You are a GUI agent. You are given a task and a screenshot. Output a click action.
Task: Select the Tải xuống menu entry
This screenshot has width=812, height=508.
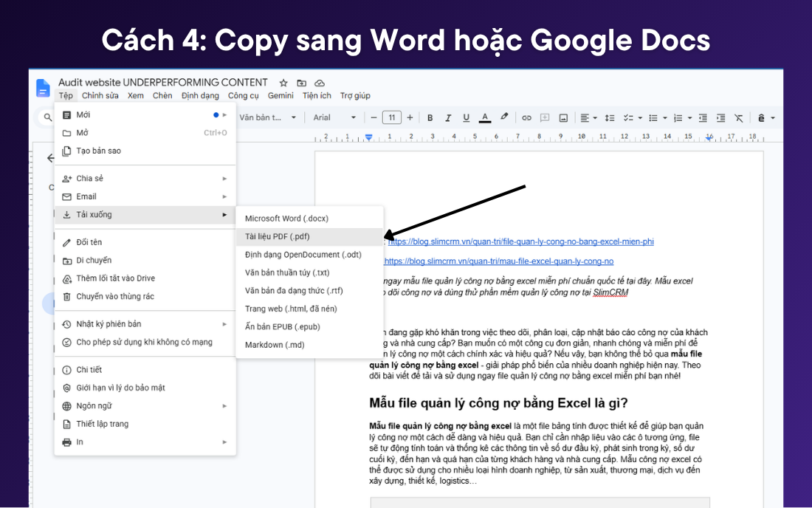(145, 214)
